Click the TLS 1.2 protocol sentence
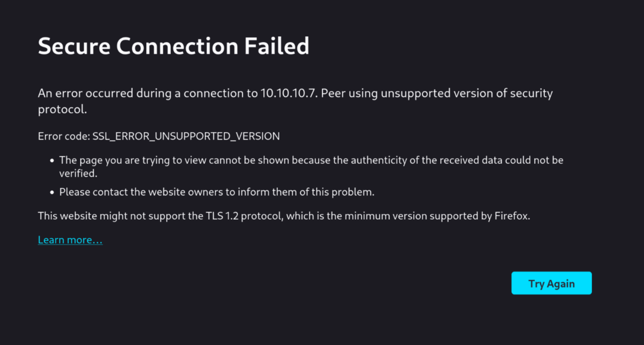Viewport: 644px width, 345px height. (x=284, y=216)
